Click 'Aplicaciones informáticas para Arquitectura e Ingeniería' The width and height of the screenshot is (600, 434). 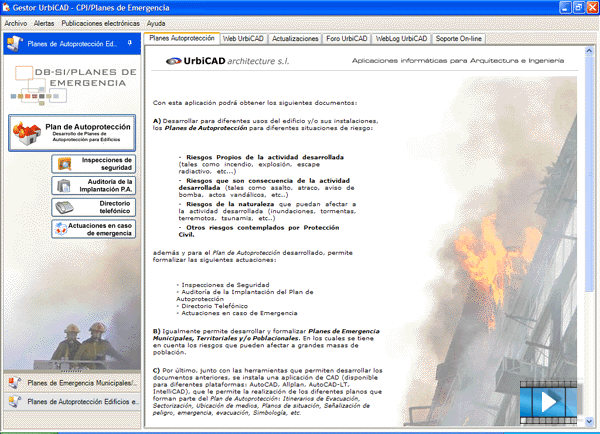coord(458,60)
